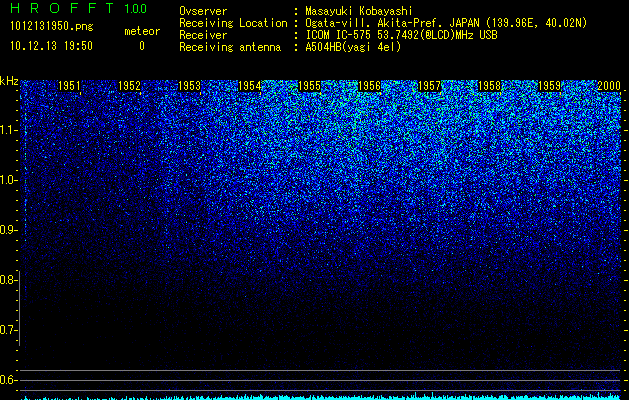Click the 1955 time marker
Image resolution: width=629 pixels, height=400 pixels.
pyautogui.click(x=309, y=86)
